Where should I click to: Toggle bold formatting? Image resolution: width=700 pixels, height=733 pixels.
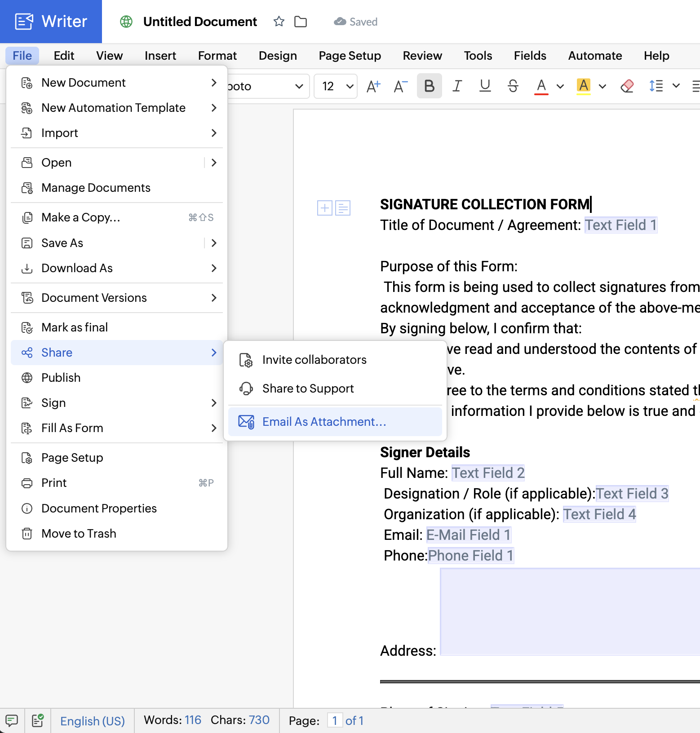point(429,86)
